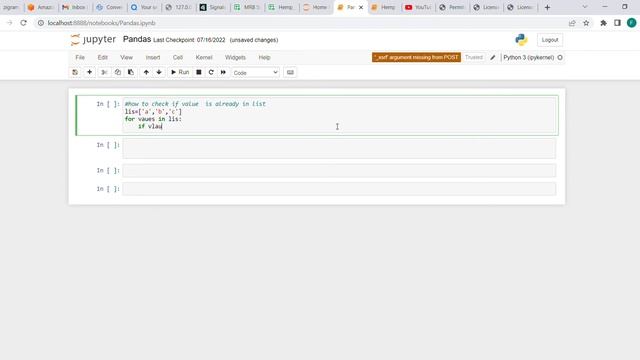Open browser extensions puzzle icon
Image resolution: width=640 pixels, height=360 pixels.
click(603, 23)
